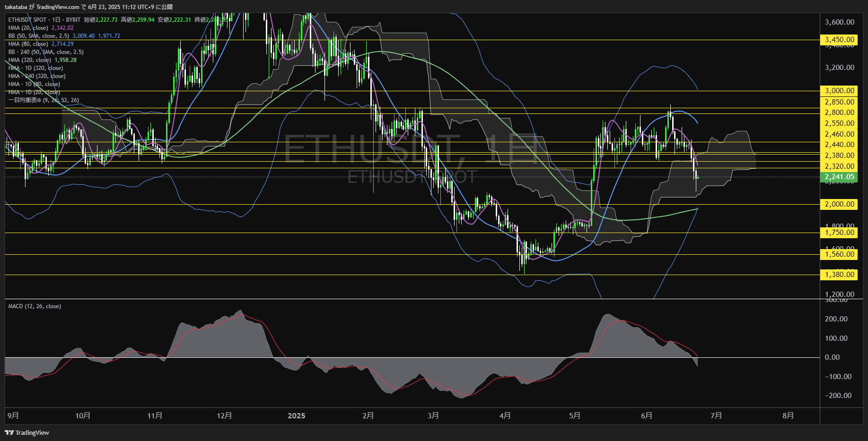Viewport: 868px width, 441px height.
Task: Click HMA (320, close) 1,958.28 legend
Action: pyautogui.click(x=42, y=60)
